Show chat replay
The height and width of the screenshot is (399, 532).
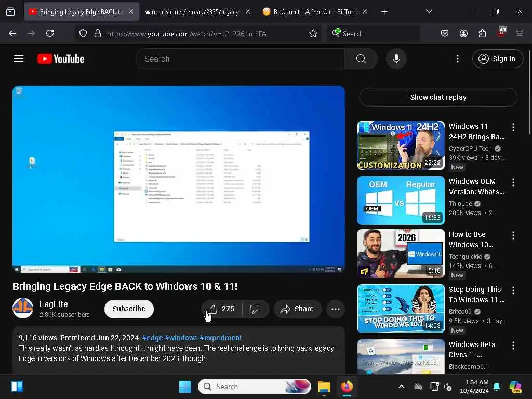click(438, 97)
